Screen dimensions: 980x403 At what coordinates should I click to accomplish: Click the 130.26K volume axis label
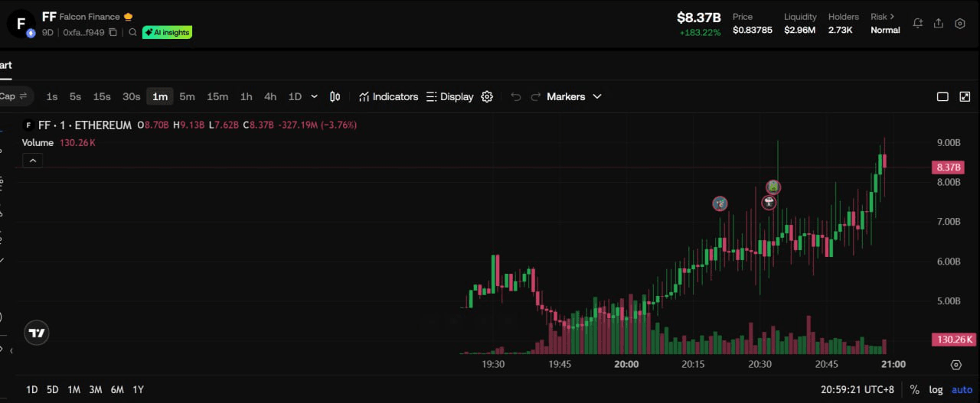point(952,340)
